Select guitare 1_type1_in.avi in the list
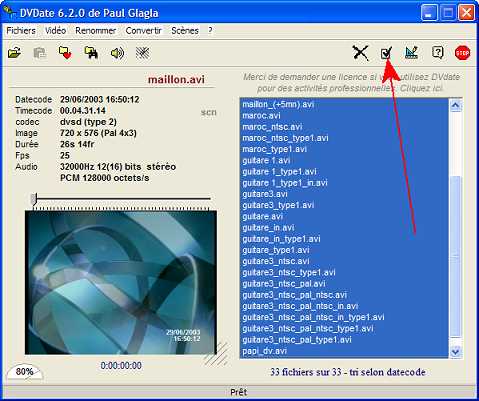 pyautogui.click(x=344, y=183)
